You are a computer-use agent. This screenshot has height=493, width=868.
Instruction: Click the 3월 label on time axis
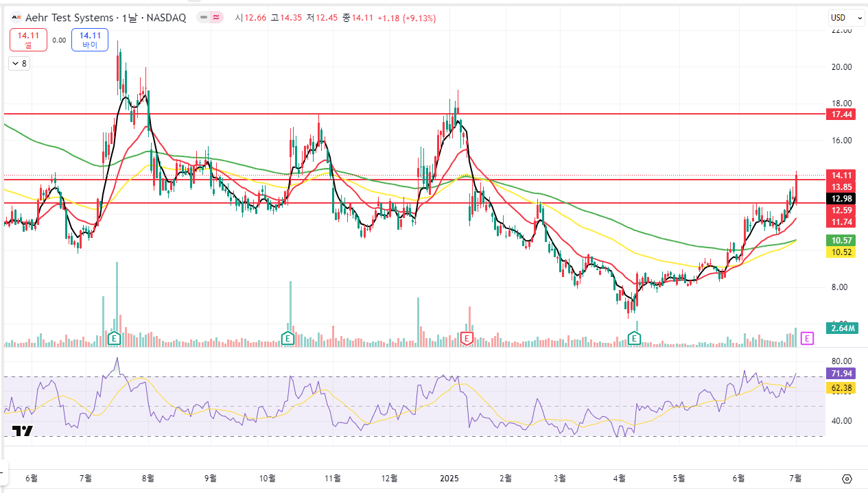click(560, 478)
